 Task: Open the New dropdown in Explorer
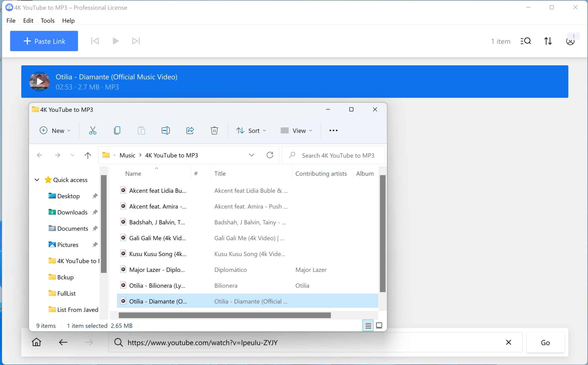click(x=55, y=131)
